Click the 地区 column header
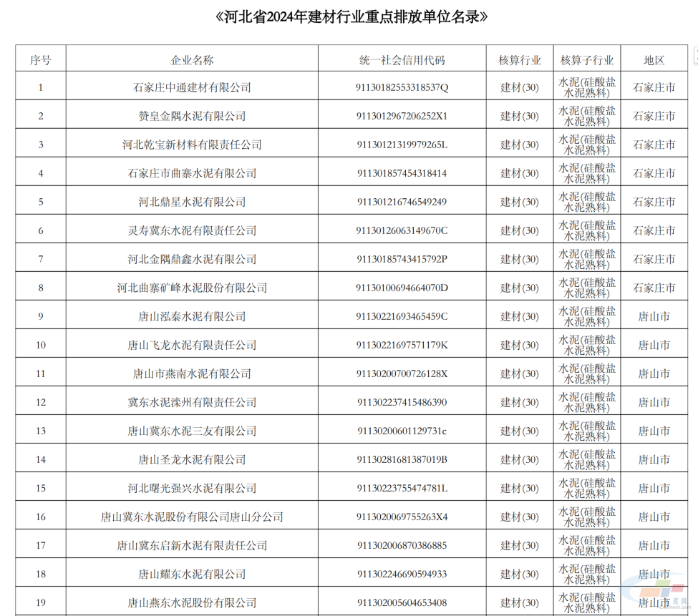Viewport: 698px width, 616px height. 654,61
